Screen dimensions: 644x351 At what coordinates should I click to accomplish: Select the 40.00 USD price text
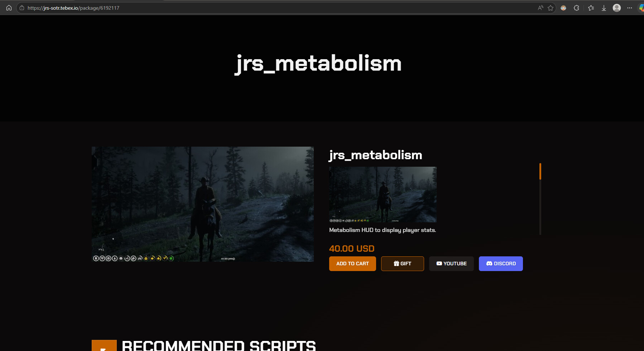point(352,248)
